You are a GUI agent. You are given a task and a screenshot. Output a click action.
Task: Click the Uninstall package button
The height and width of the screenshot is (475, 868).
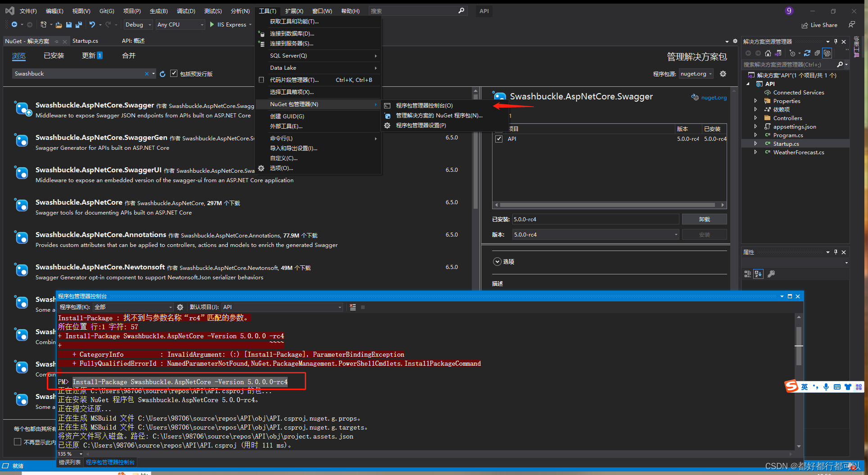point(704,219)
